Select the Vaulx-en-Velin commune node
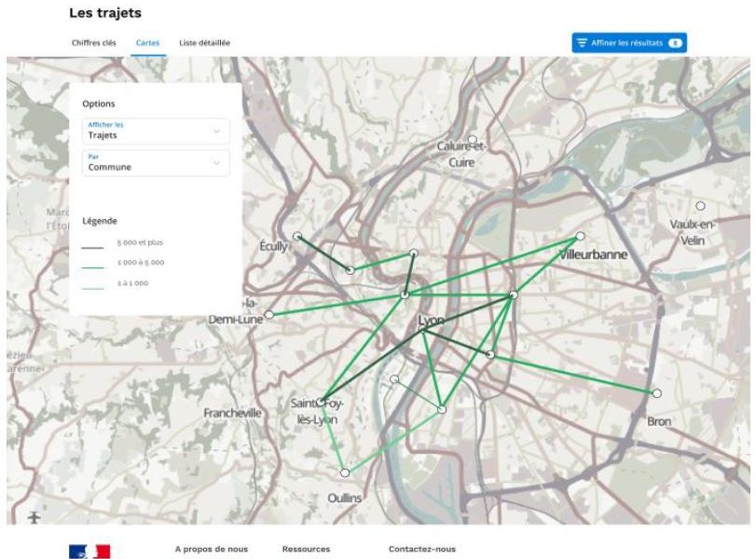Image resolution: width=756 pixels, height=559 pixels. pos(700,206)
